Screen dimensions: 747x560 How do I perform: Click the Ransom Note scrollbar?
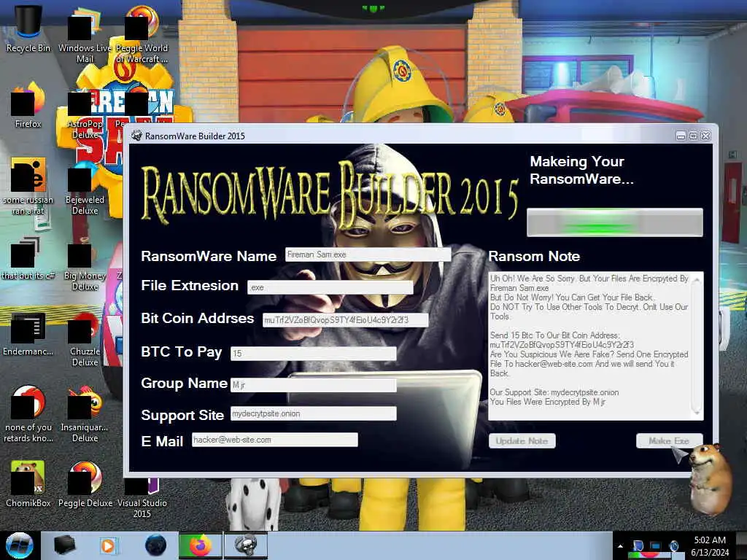pos(697,346)
